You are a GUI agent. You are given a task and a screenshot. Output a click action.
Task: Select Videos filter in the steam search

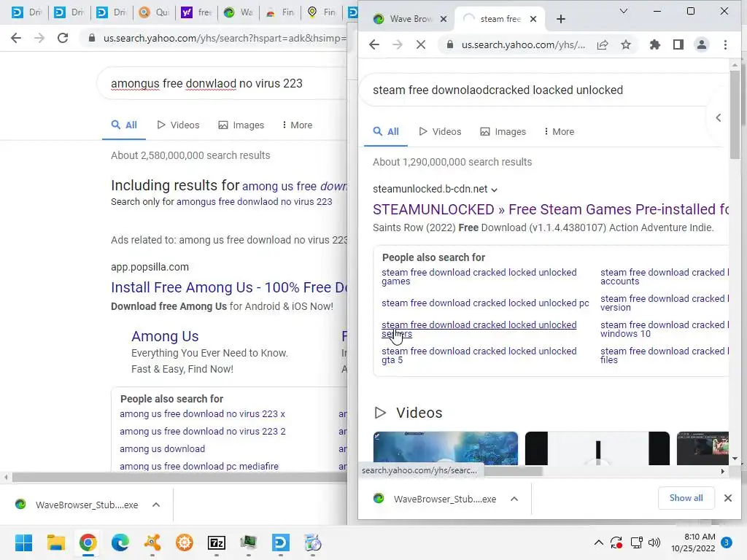[440, 131]
